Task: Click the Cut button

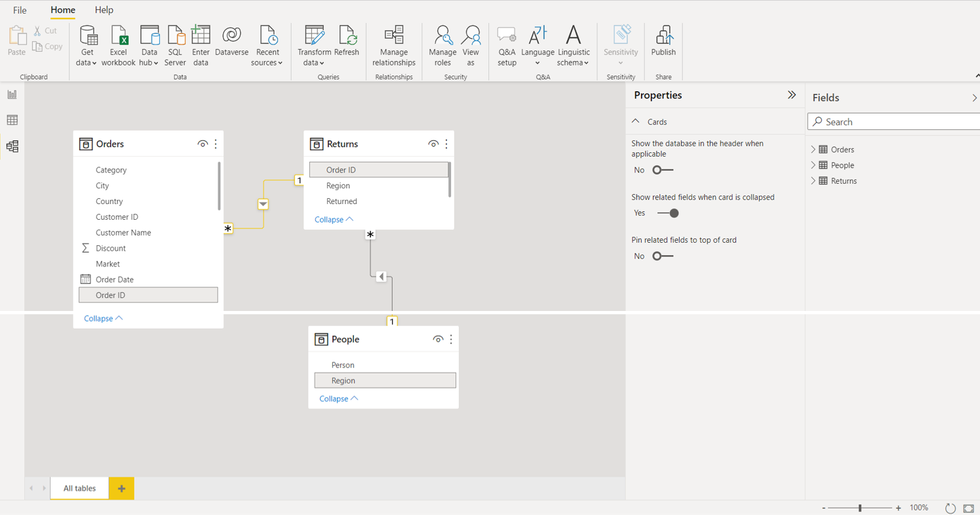Action: [x=45, y=31]
